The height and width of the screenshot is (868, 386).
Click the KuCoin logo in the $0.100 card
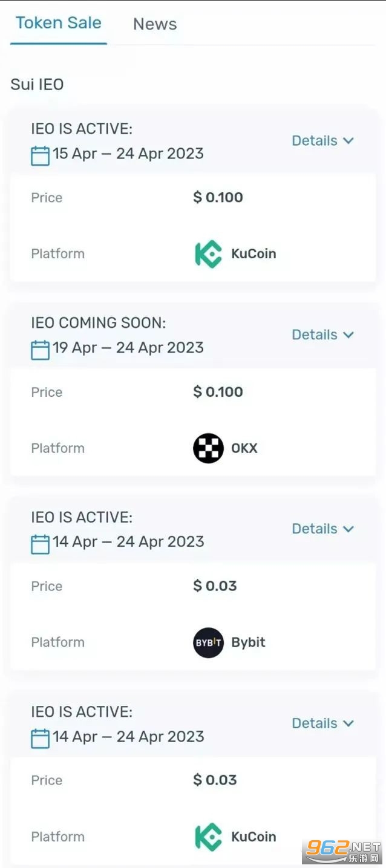click(x=208, y=254)
